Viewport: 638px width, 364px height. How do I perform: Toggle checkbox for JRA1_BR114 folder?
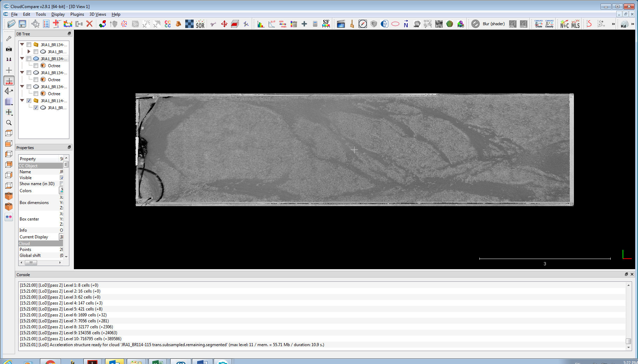tap(29, 101)
